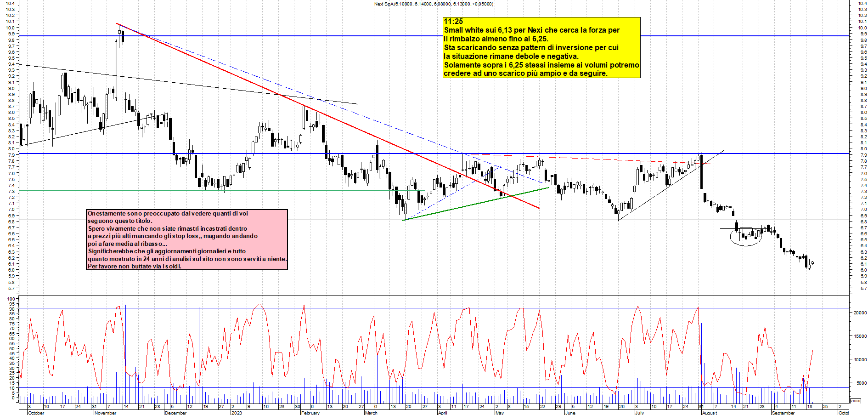Select the '11:25' timestamp in yellow note
The width and height of the screenshot is (868, 415).
(453, 22)
